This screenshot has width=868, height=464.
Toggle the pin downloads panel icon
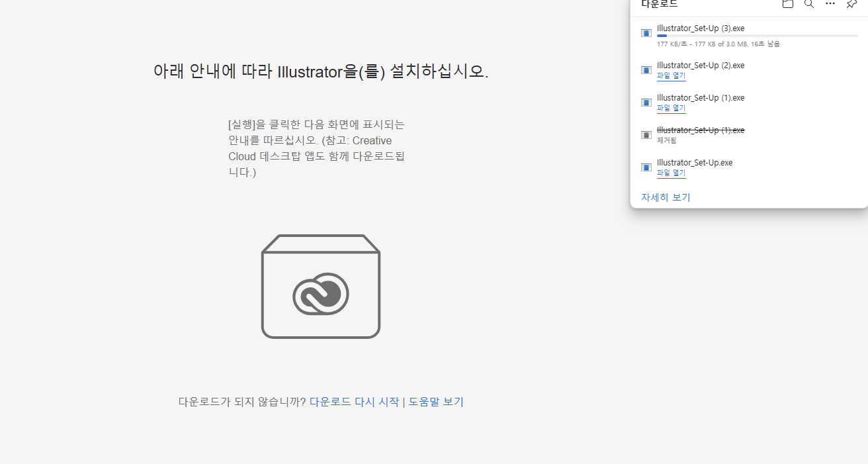pos(851,4)
